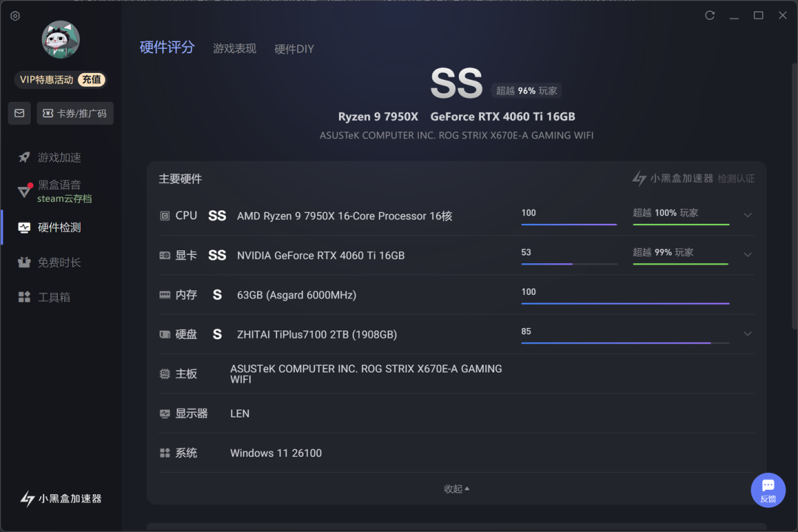The height and width of the screenshot is (532, 798).
Task: Click the 内存 score progress bar
Action: point(625,304)
